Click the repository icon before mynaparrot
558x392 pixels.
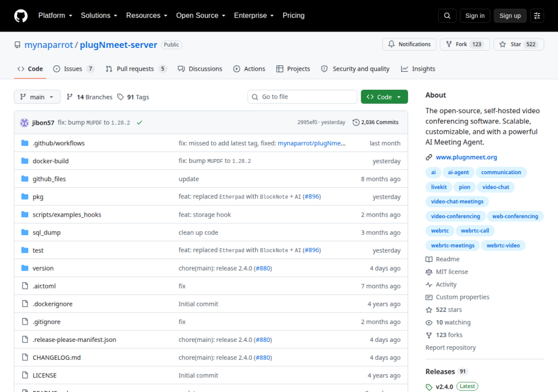[x=17, y=45]
